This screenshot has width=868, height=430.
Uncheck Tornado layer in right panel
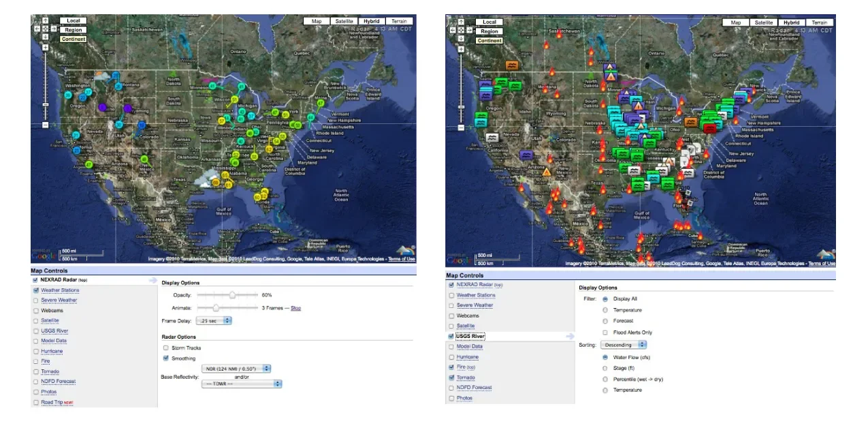[x=451, y=378]
